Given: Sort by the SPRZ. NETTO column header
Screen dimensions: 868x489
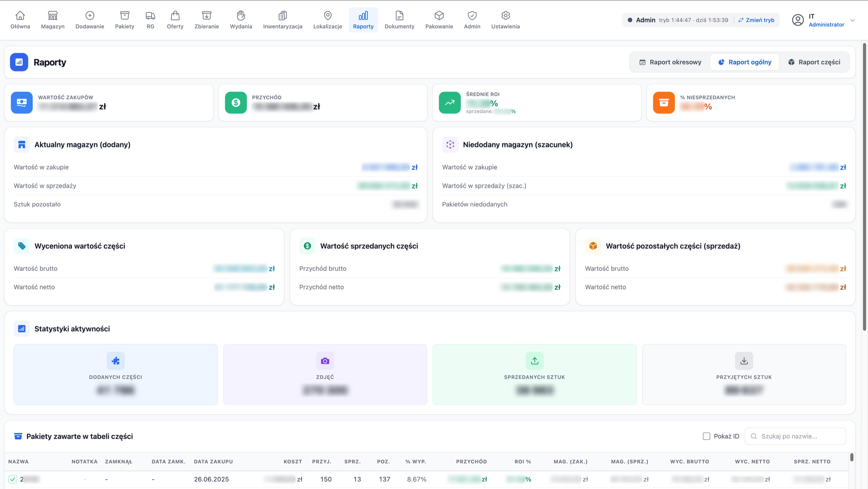Looking at the screenshot, I should pyautogui.click(x=812, y=462).
